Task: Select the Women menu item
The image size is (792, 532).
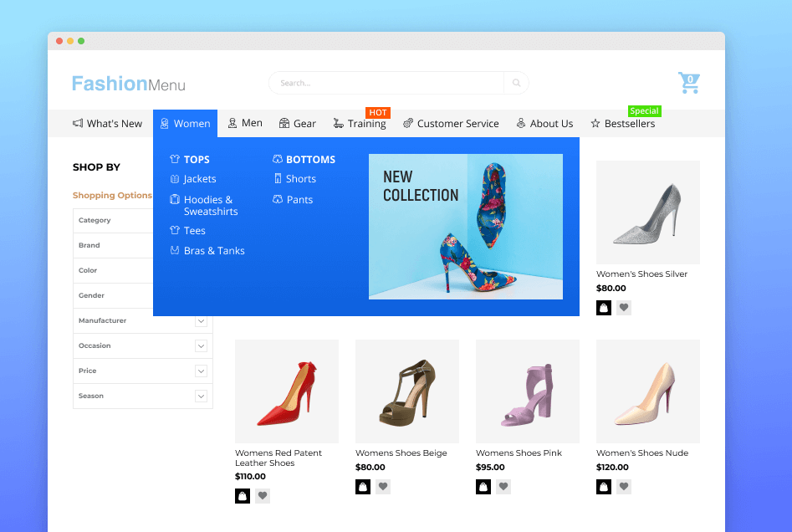Action: [x=186, y=123]
